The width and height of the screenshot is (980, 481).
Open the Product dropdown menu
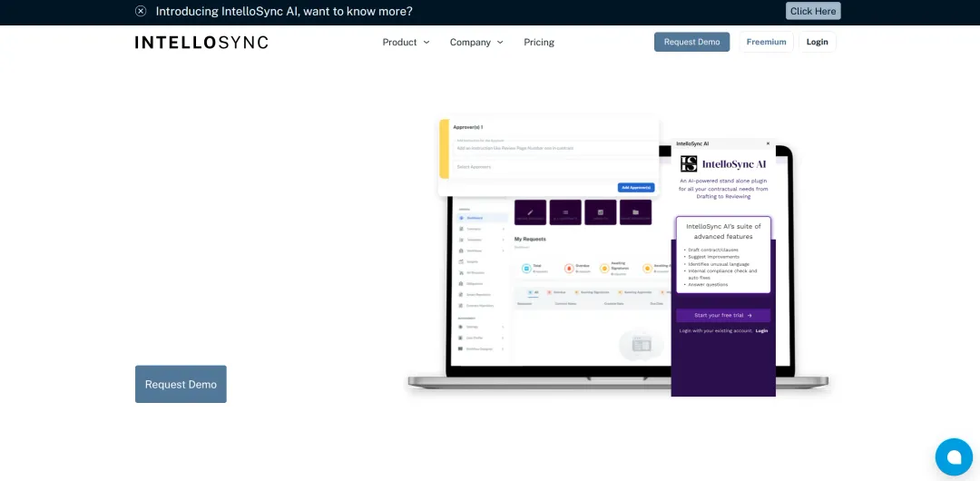[407, 42]
